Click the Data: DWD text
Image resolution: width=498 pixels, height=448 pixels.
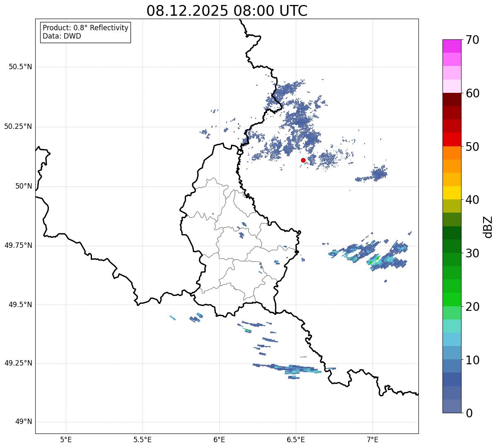click(x=62, y=36)
